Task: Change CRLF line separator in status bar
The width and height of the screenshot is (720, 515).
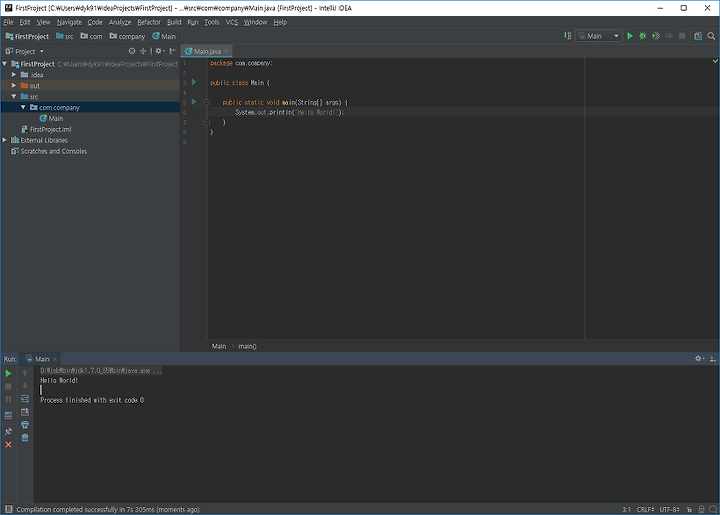Action: [645, 509]
